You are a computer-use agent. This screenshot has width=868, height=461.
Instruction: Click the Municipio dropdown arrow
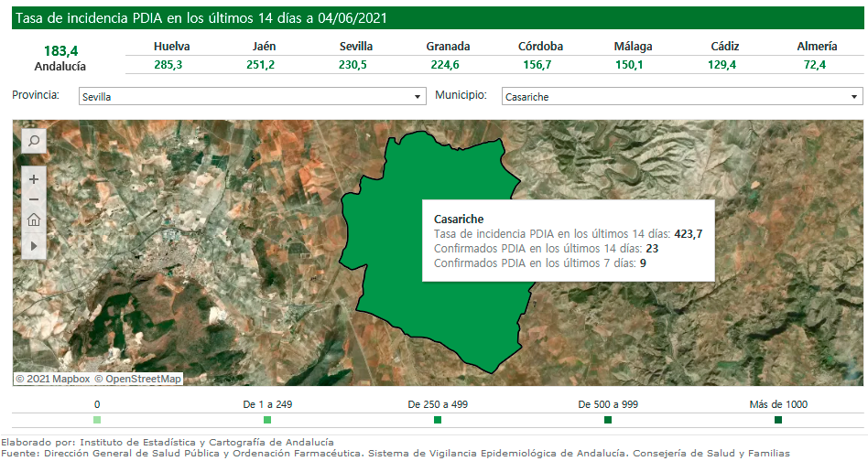pos(854,96)
